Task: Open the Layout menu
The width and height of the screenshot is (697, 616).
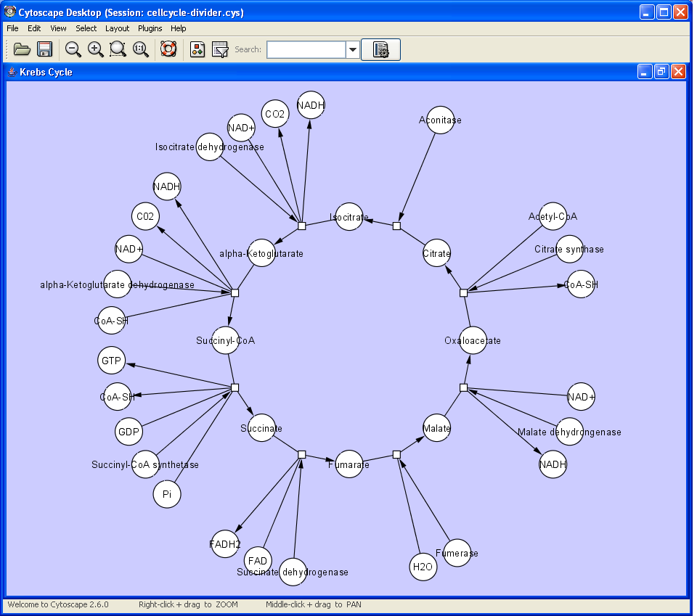Action: pos(117,28)
